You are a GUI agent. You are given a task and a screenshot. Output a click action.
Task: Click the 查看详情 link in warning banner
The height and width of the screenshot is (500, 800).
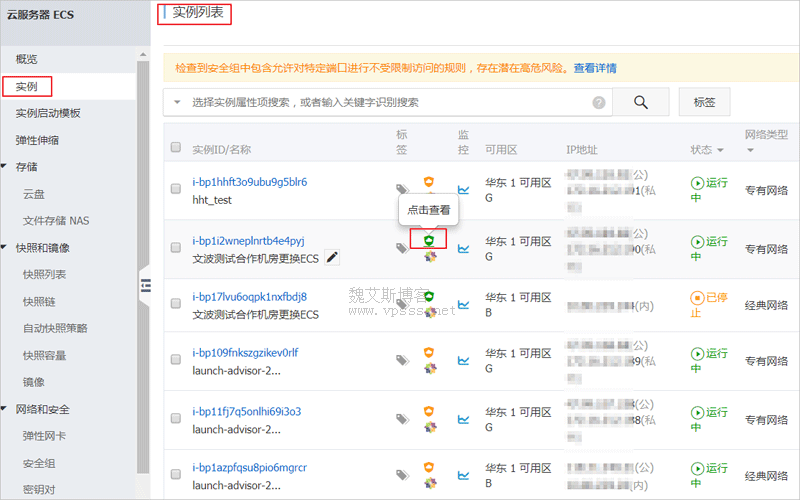(x=595, y=68)
